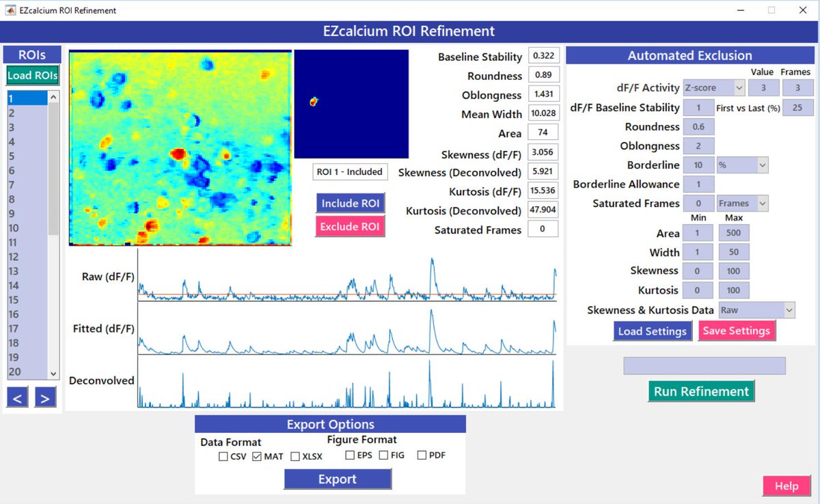The width and height of the screenshot is (820, 504).
Task: Click the ROI list scrollbar thumb
Action: click(53, 169)
